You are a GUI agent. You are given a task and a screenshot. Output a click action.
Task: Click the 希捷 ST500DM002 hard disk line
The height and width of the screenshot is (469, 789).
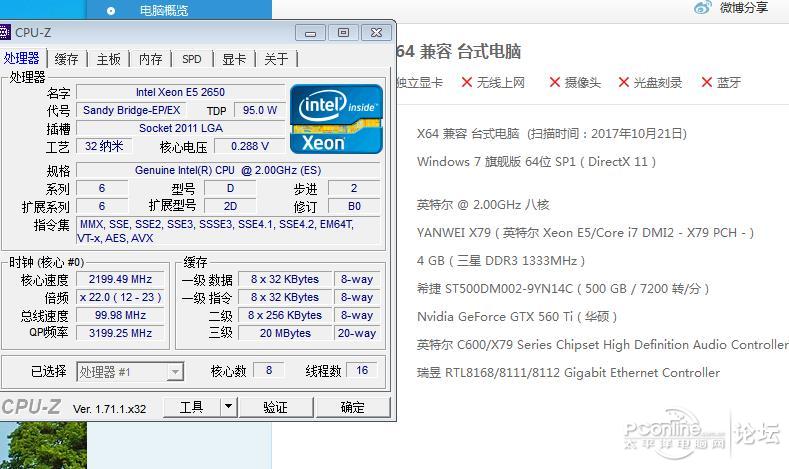(563, 289)
